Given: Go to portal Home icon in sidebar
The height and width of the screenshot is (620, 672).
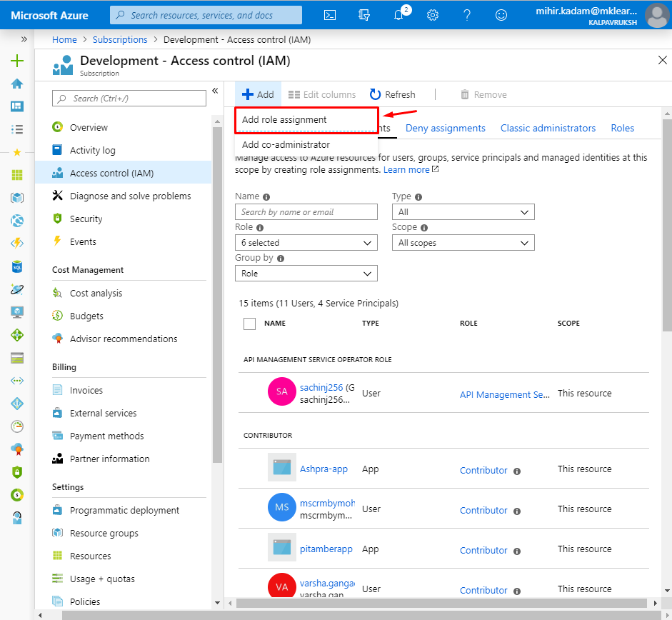Looking at the screenshot, I should (x=17, y=84).
